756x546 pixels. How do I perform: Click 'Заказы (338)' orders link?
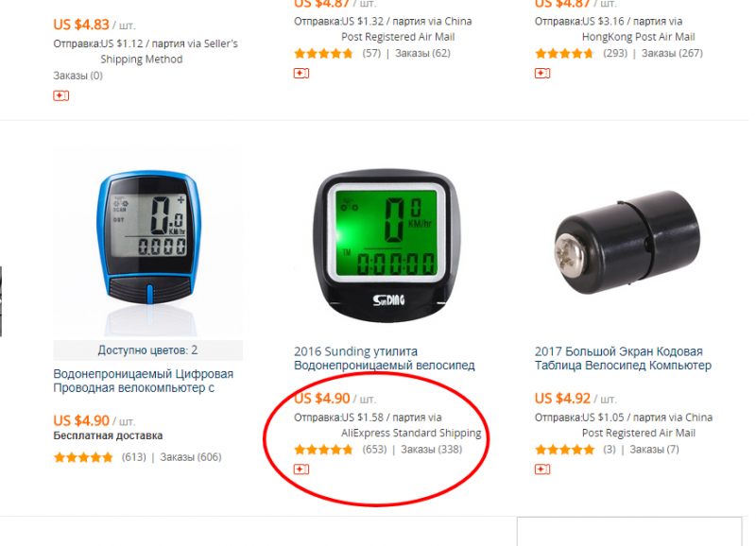(x=432, y=450)
